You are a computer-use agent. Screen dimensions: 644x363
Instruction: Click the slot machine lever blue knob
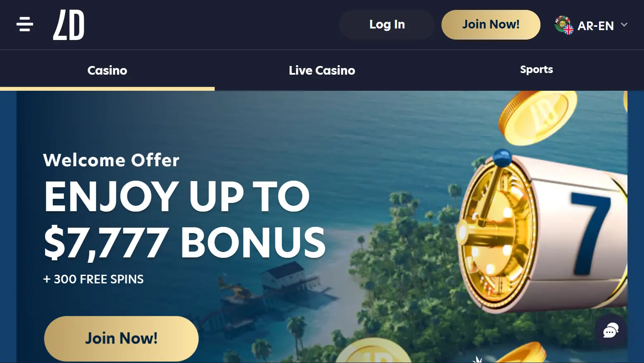click(x=502, y=157)
